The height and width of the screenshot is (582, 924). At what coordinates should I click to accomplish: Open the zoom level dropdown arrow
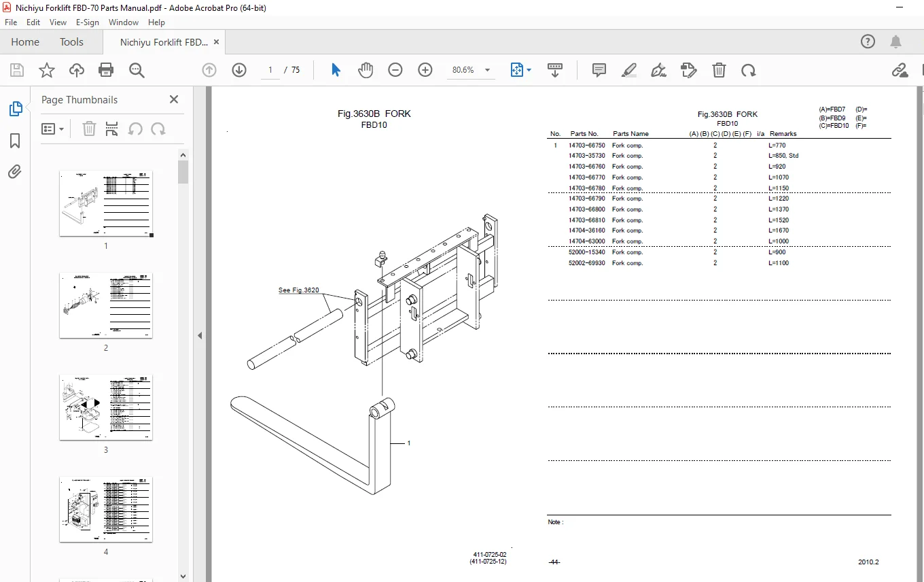point(487,70)
